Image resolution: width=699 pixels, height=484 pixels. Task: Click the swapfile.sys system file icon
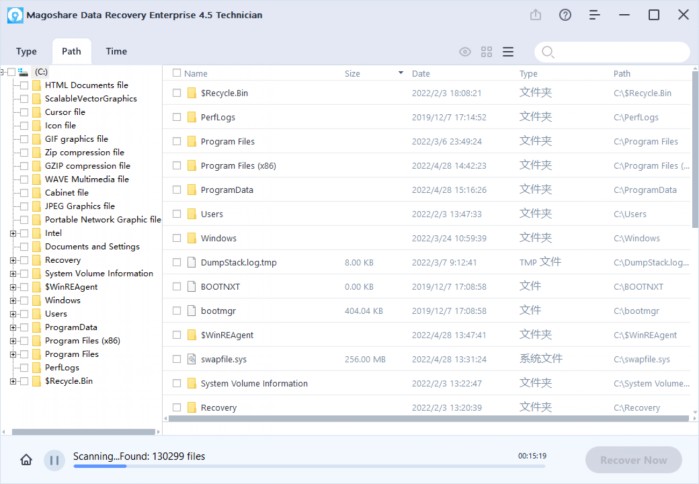[191, 359]
